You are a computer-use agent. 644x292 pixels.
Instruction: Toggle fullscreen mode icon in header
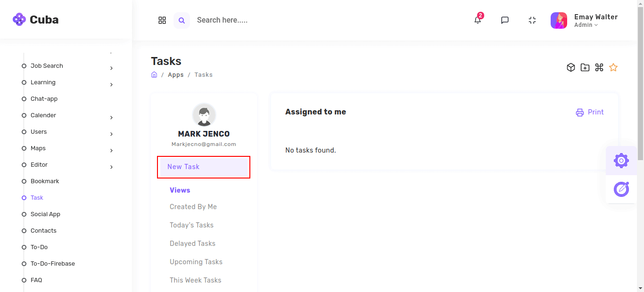(x=532, y=20)
